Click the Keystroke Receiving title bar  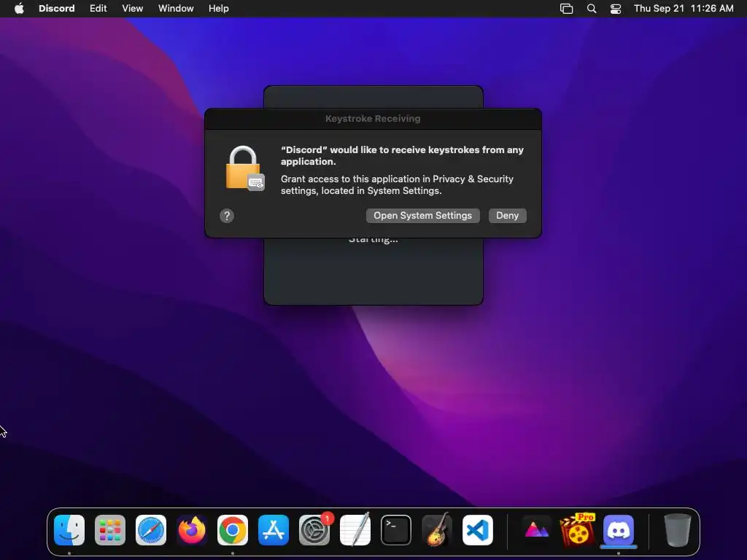(x=373, y=119)
